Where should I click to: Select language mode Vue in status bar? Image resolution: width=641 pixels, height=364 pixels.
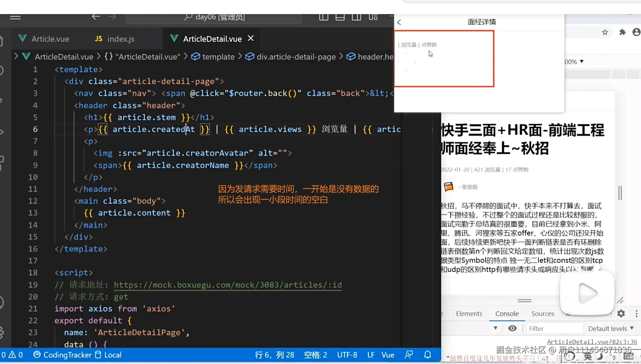point(388,355)
